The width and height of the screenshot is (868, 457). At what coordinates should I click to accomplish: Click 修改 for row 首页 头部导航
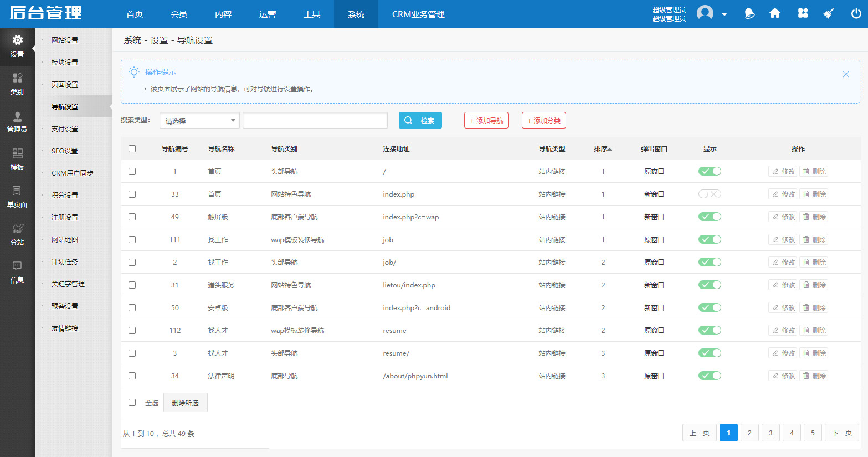coord(783,172)
